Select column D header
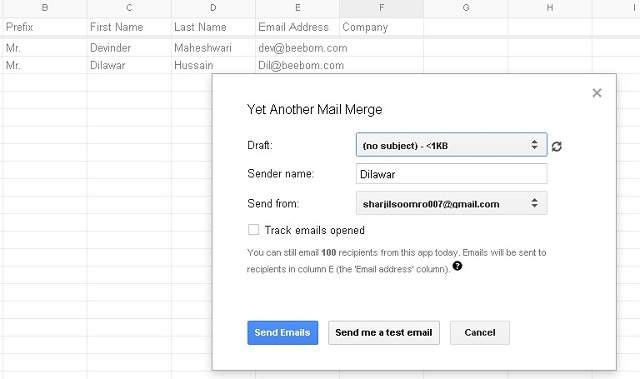The width and height of the screenshot is (640, 379). tap(213, 8)
